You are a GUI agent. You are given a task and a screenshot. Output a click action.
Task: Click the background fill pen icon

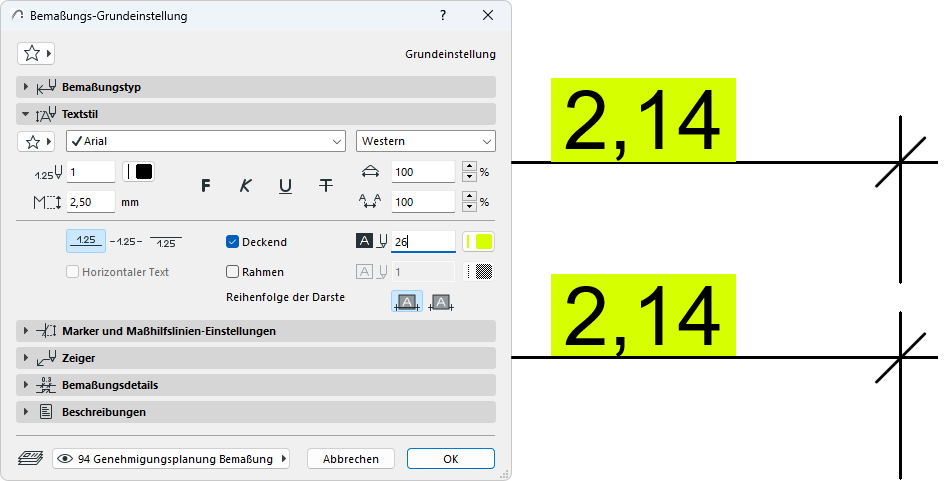(372, 241)
